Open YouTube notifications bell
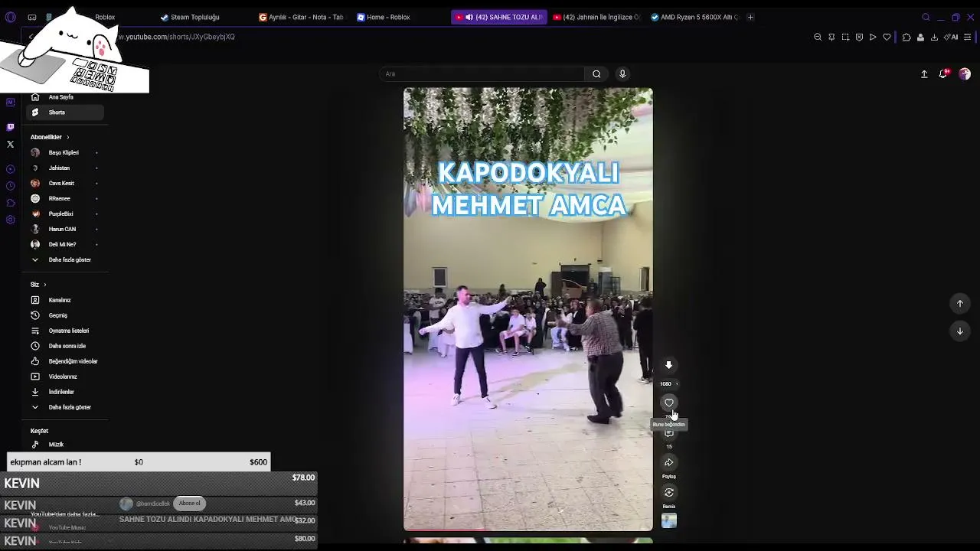 [943, 74]
